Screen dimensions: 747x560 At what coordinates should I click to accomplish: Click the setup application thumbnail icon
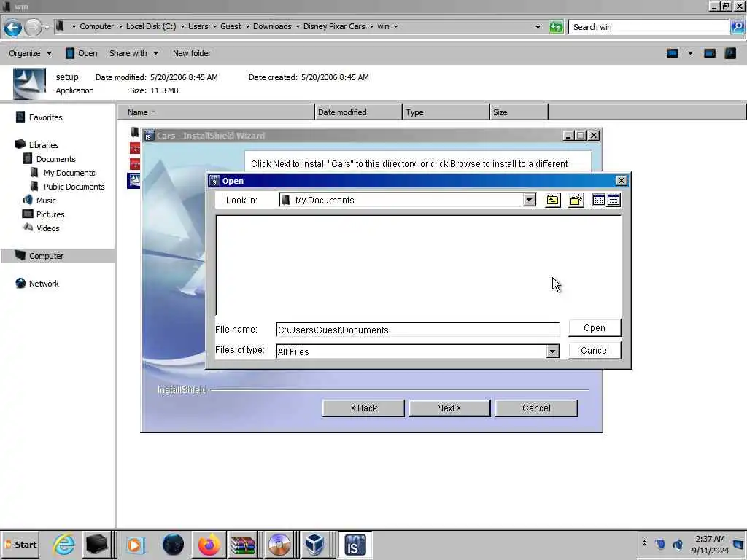[29, 83]
